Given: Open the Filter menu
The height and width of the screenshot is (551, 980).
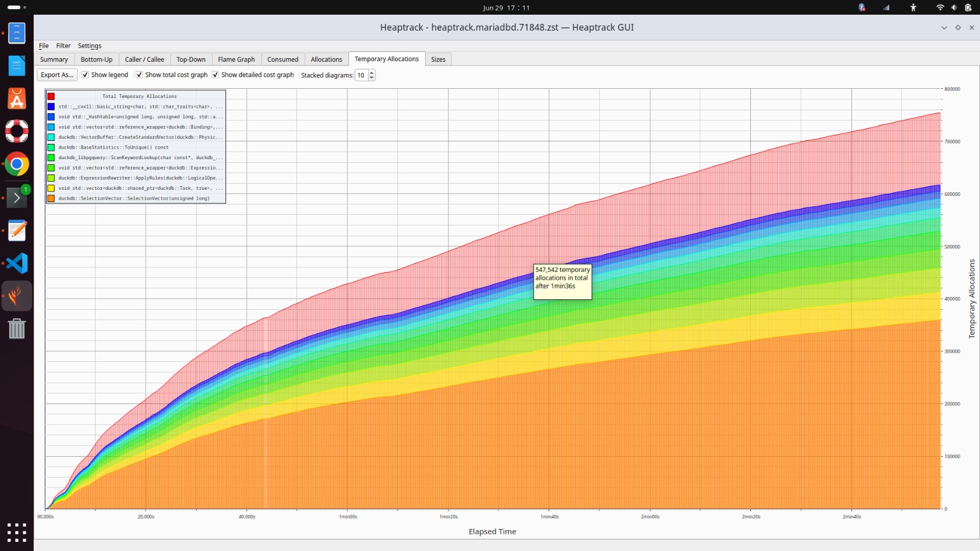Looking at the screenshot, I should (63, 46).
